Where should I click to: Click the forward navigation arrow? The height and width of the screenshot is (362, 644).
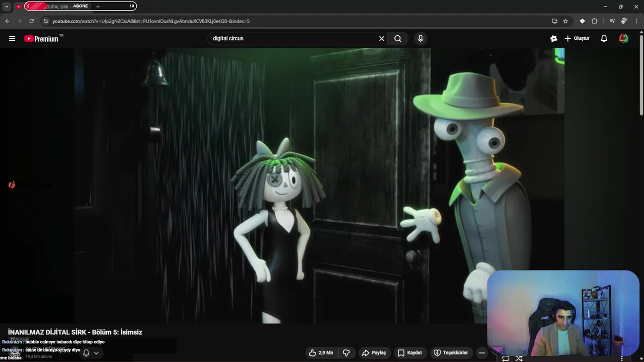coord(19,21)
